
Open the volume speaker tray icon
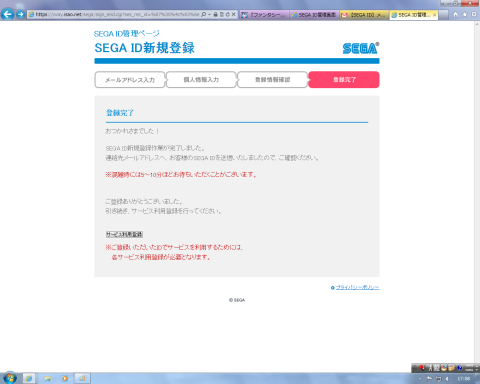click(447, 379)
